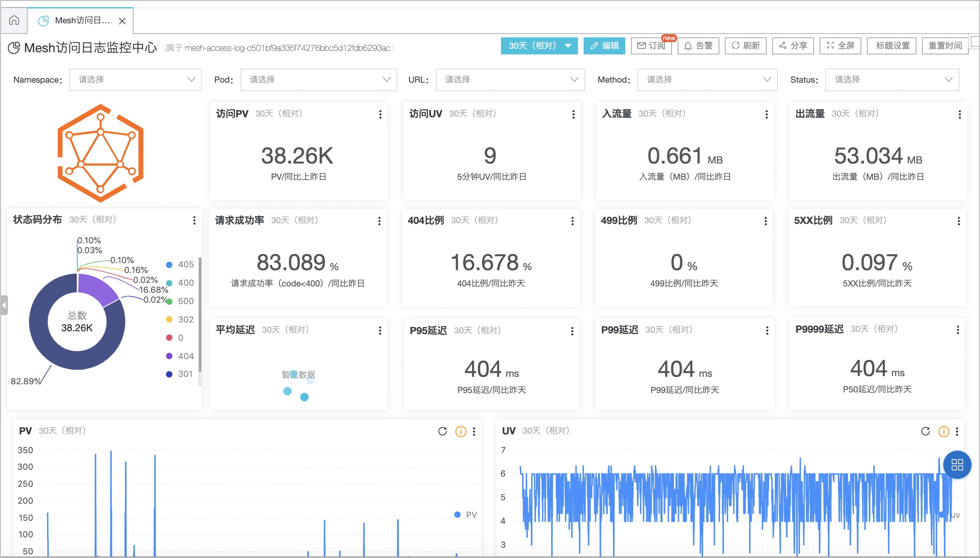This screenshot has height=558, width=980.
Task: Click the 83.089 % success rate value
Action: [x=297, y=262]
